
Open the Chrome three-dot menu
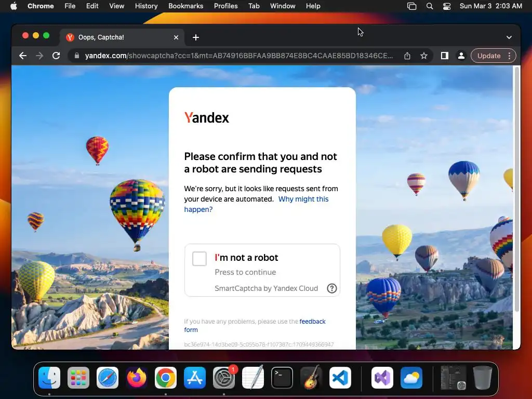(x=509, y=56)
